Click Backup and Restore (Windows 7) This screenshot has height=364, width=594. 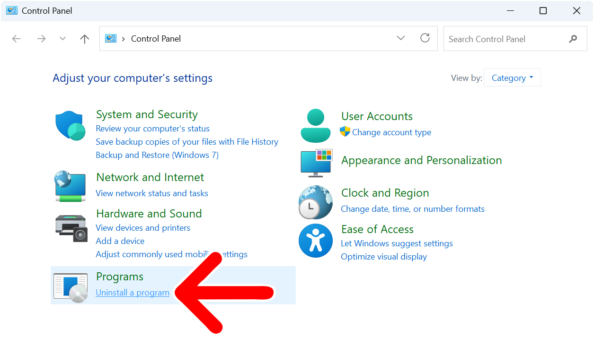[x=157, y=155]
